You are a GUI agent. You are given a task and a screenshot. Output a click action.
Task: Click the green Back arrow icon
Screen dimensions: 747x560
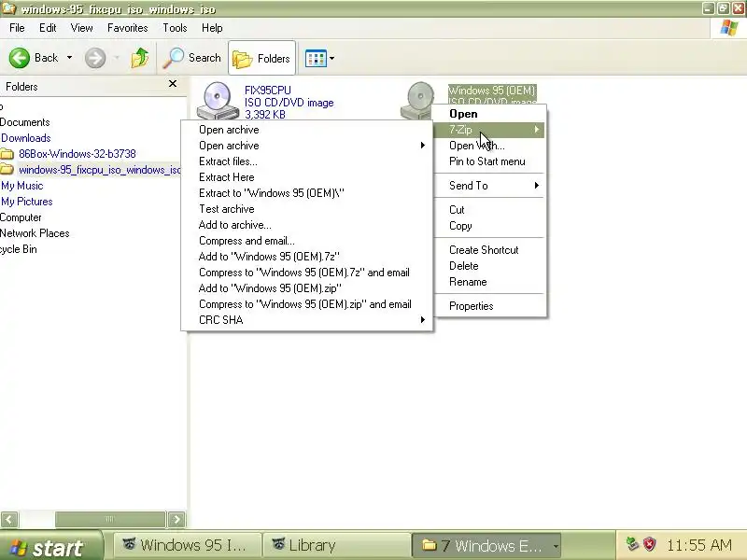coord(20,58)
